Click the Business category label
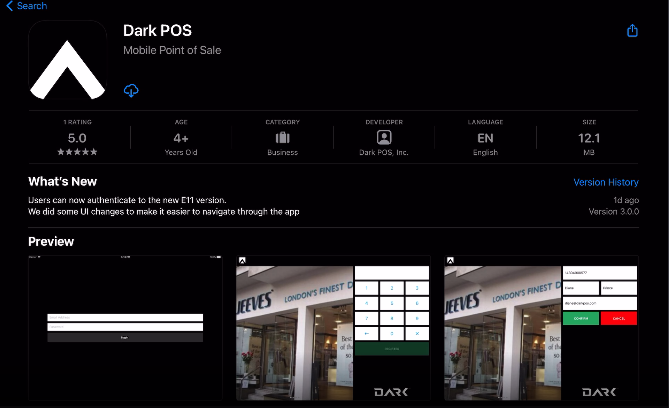Viewport: 669px width, 408px height. coord(282,152)
